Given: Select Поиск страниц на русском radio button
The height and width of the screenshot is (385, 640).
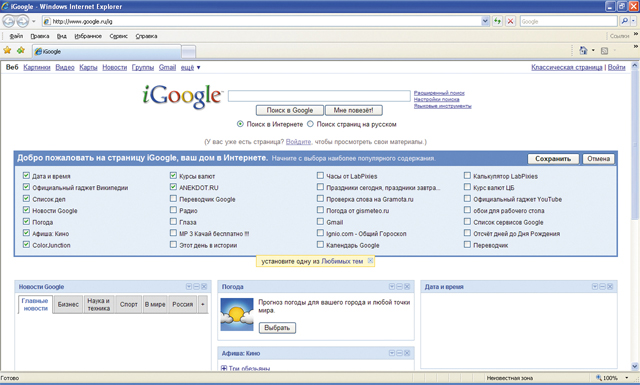Looking at the screenshot, I should tap(310, 124).
